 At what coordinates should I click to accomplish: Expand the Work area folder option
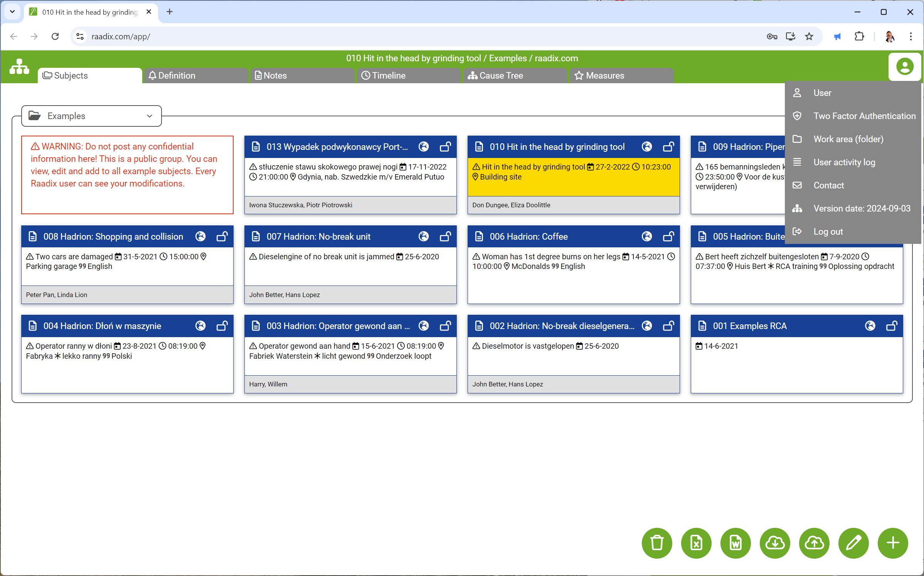click(849, 139)
